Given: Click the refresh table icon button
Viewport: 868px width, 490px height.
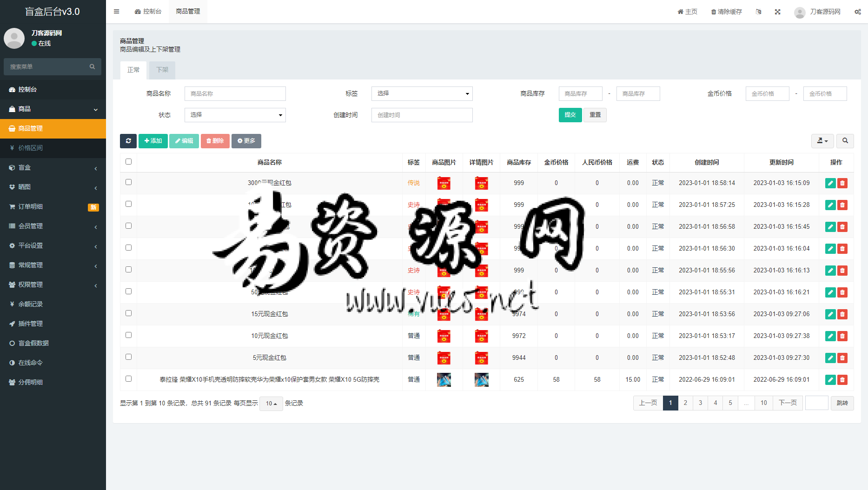Looking at the screenshot, I should click(x=128, y=141).
